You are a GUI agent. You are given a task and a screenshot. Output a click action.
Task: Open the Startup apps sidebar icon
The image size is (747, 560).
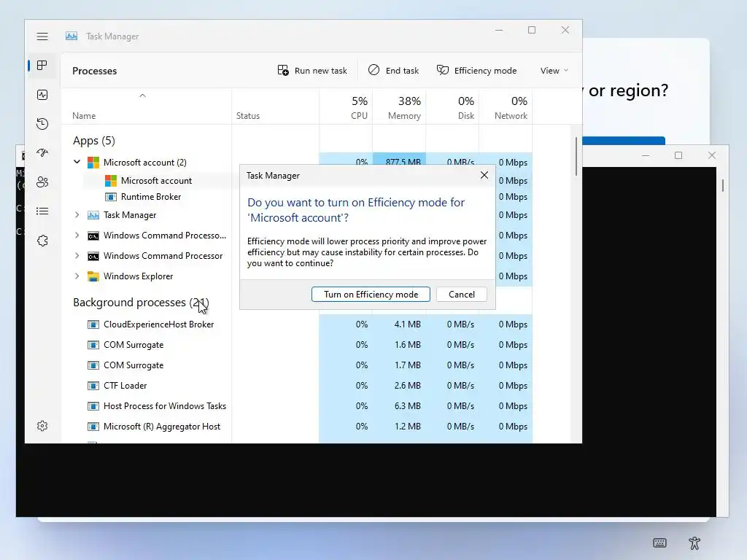click(x=42, y=153)
